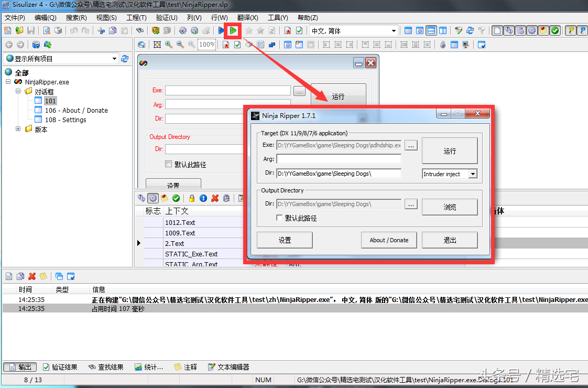This screenshot has height=388, width=588.
Task: Click the Target Dir field in Ninja Ripper
Action: [x=339, y=174]
